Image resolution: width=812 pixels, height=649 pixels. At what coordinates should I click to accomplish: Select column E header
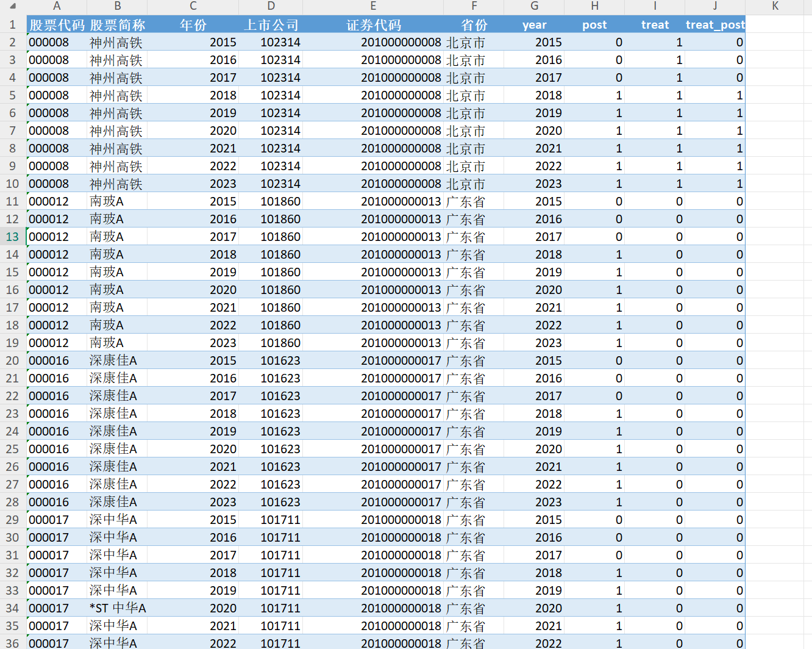373,6
